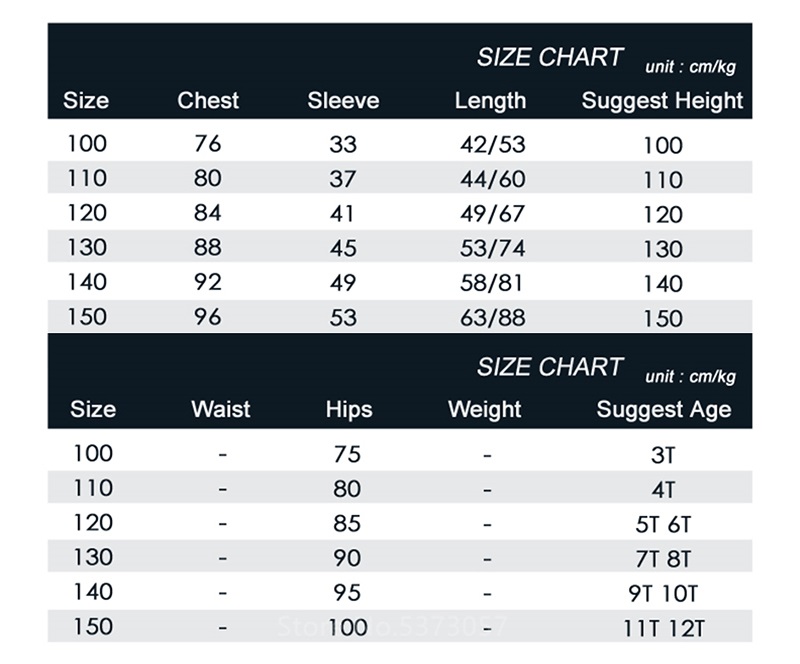Click the Waist column header
800x664 pixels.
221,410
